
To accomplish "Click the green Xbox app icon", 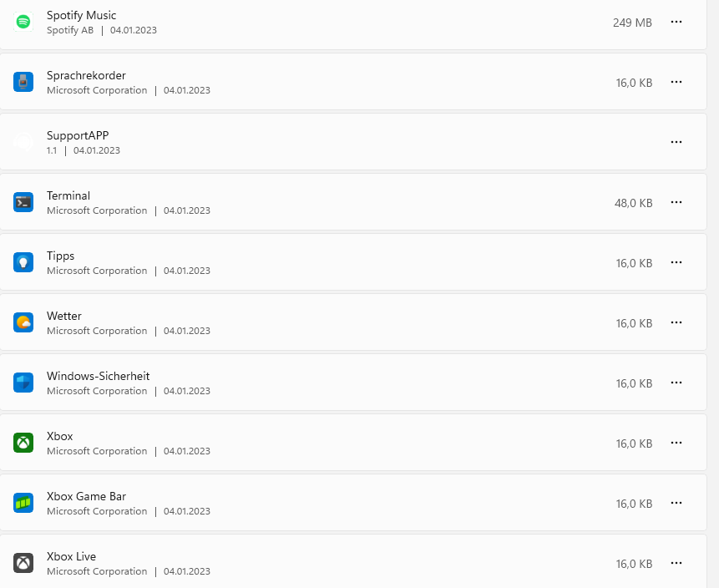I will click(x=23, y=443).
